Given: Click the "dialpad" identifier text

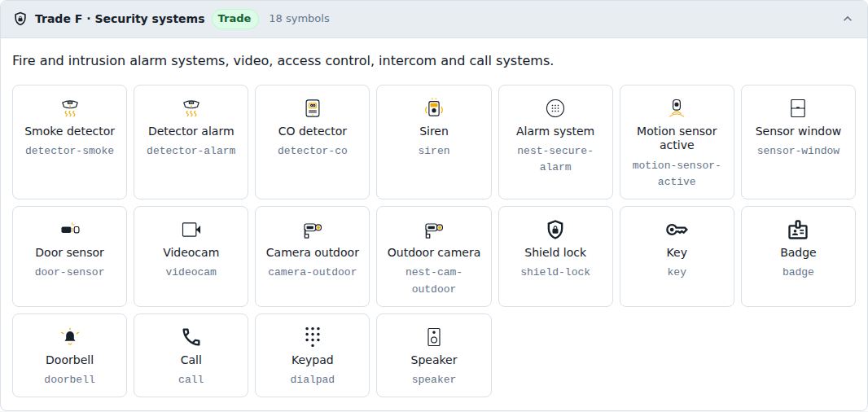Looking at the screenshot, I should [312, 379].
